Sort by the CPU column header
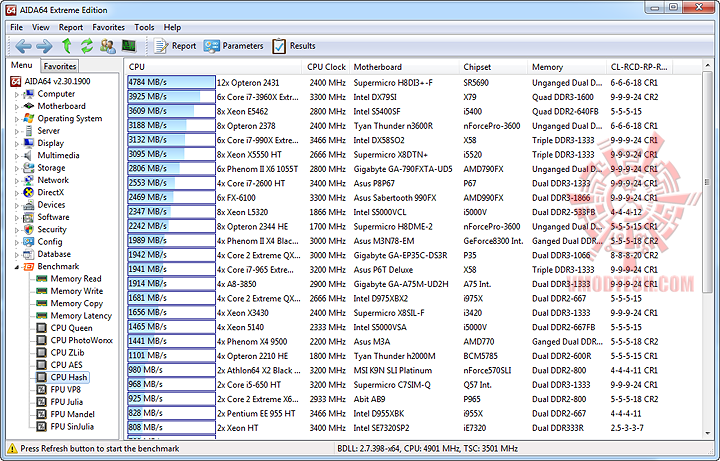The width and height of the screenshot is (720, 461). coord(214,67)
